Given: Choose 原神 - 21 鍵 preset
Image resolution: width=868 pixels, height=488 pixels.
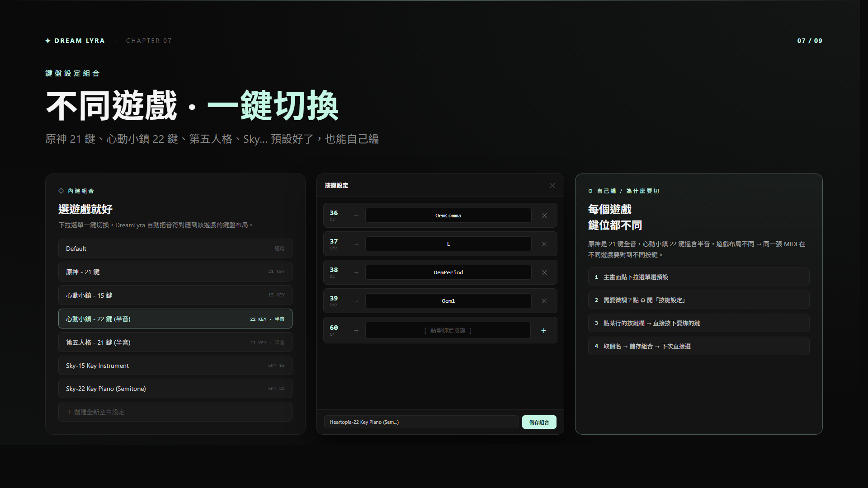Looking at the screenshot, I should [x=175, y=272].
